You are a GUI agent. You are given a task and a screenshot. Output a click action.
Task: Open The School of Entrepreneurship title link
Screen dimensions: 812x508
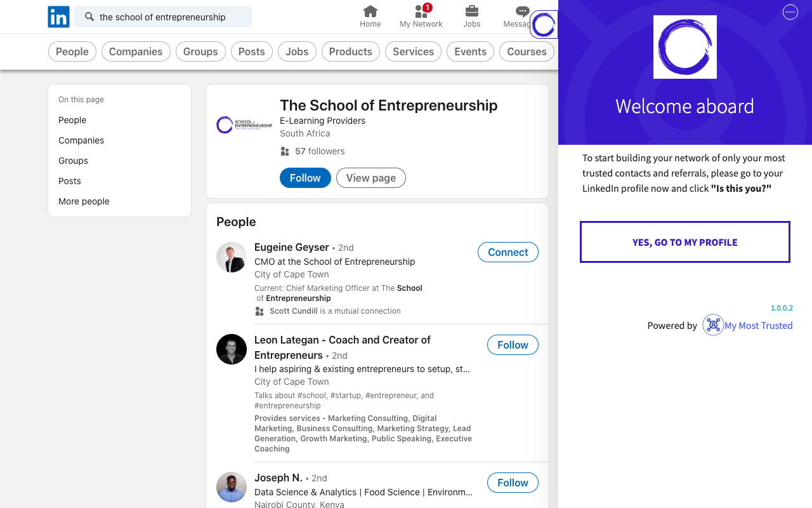pos(389,105)
